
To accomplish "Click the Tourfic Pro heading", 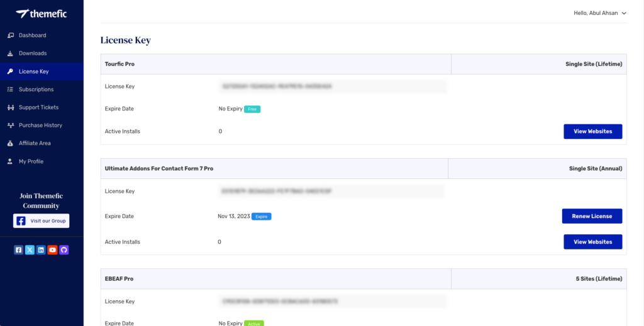I will pos(119,64).
